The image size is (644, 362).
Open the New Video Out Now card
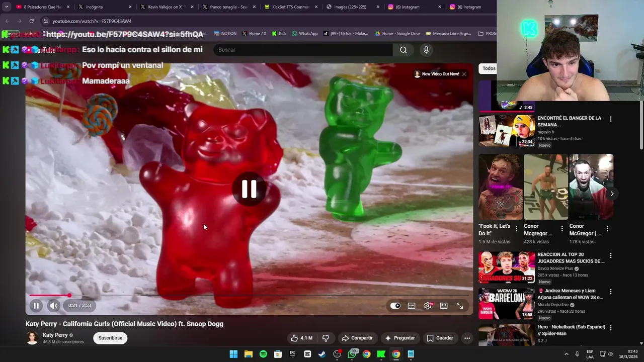[x=437, y=74]
